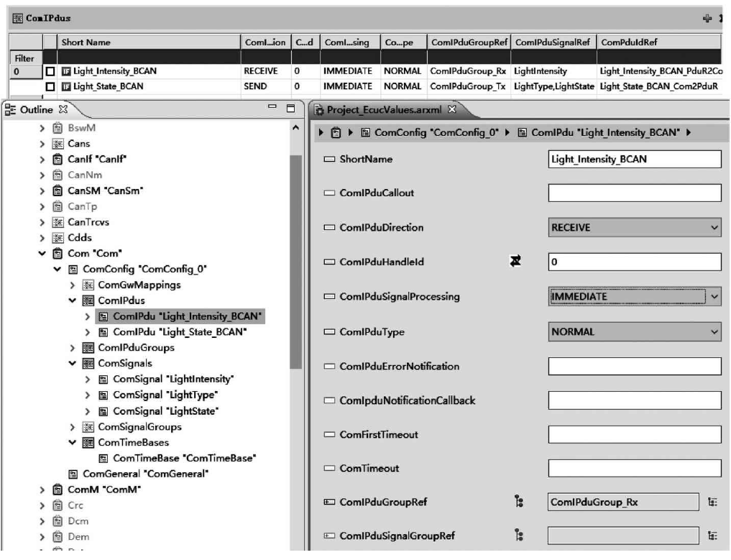Click the ComGeneral container icon

pos(73,474)
